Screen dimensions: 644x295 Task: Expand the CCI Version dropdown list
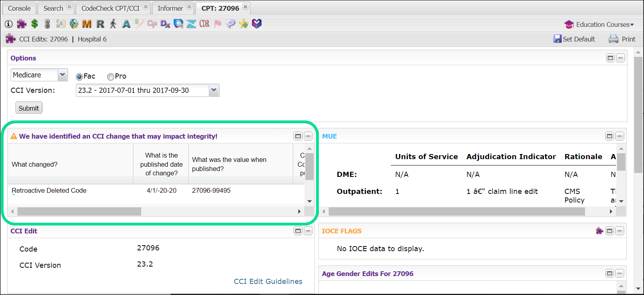[214, 90]
